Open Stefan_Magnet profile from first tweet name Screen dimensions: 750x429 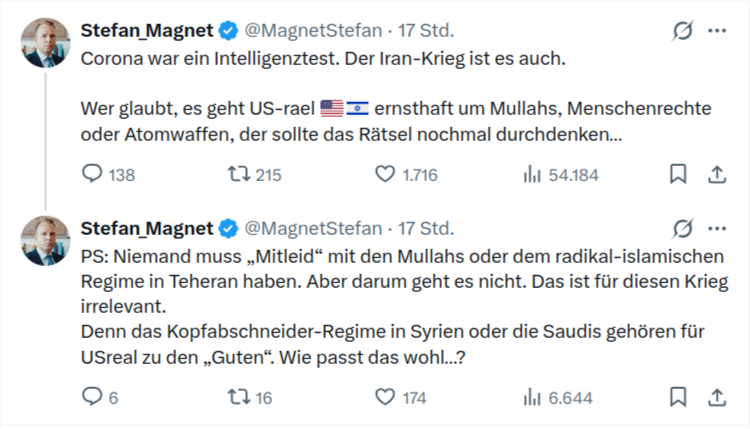click(x=148, y=31)
